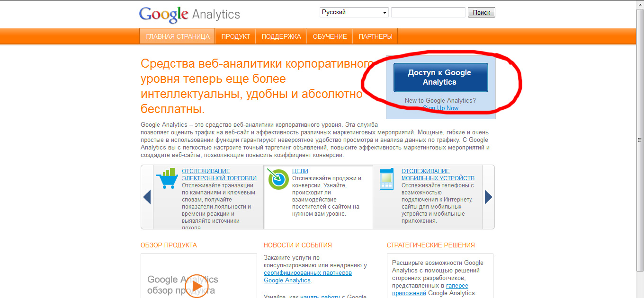Open the ГЛАВНАЯ СТРАНИЦА tab
Screen dimensions: 644x298
[x=178, y=36]
